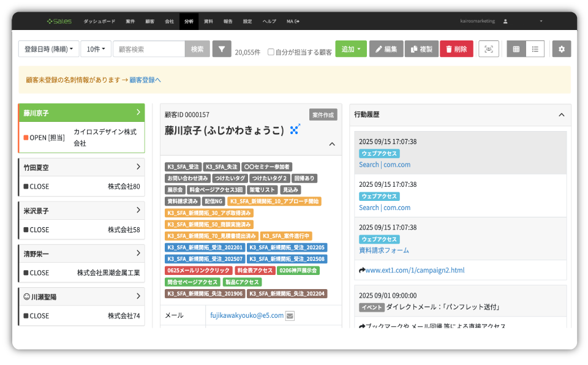Switch to grid table view
The width and height of the screenshot is (588, 365).
[516, 49]
